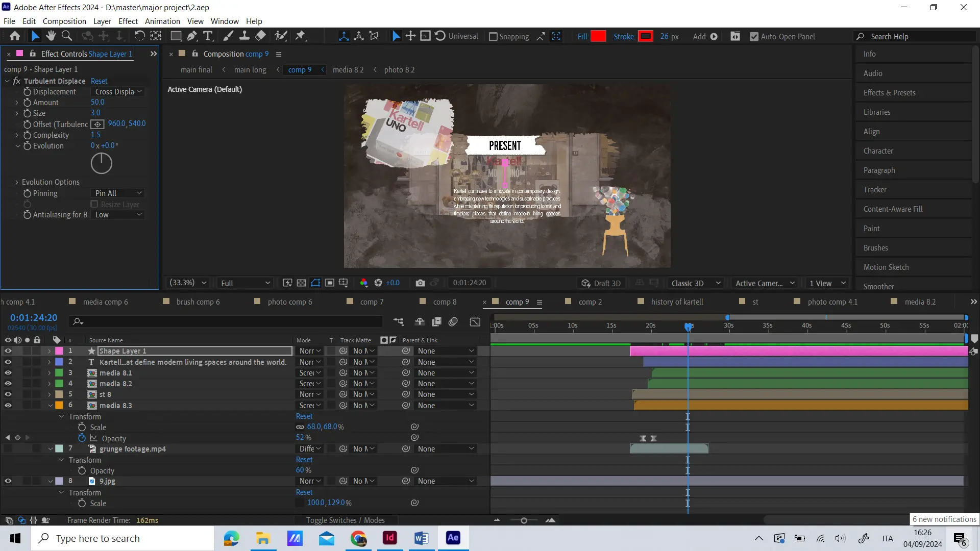
Task: Click the Offset Turbulence point picker icon
Action: (x=97, y=124)
